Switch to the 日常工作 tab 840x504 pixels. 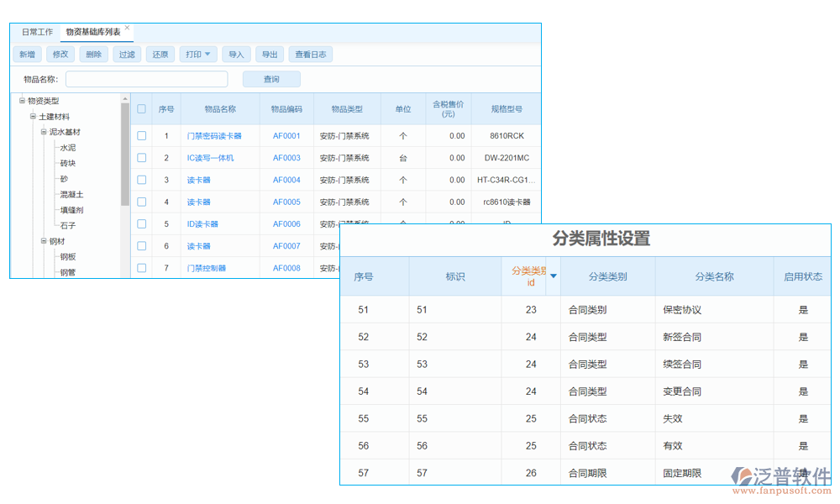[37, 31]
